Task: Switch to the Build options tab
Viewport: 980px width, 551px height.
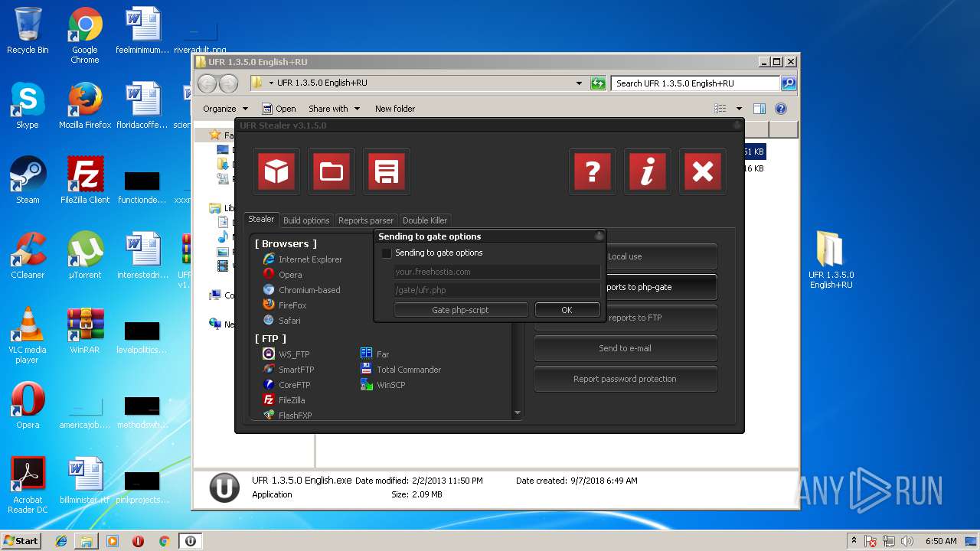Action: pos(306,220)
